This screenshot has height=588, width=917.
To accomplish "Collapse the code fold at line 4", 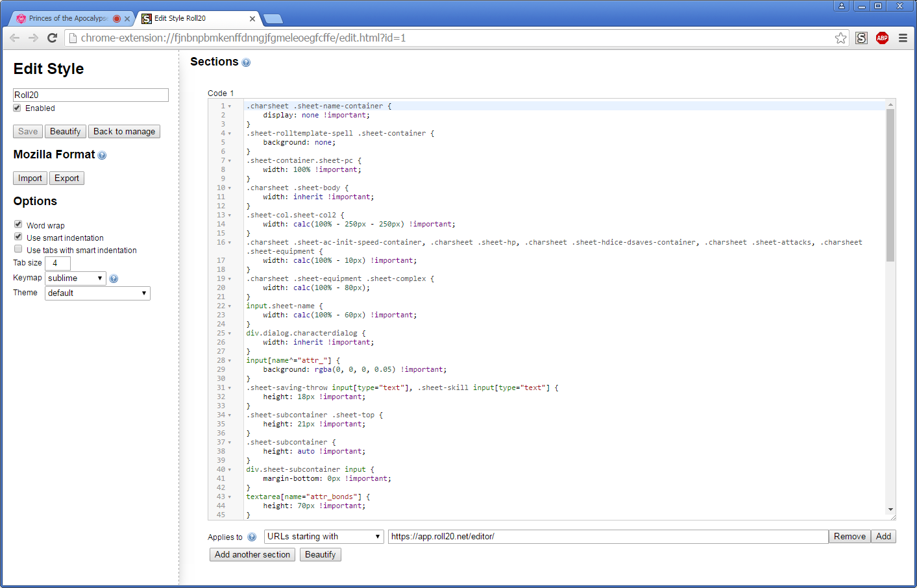I will coord(230,133).
